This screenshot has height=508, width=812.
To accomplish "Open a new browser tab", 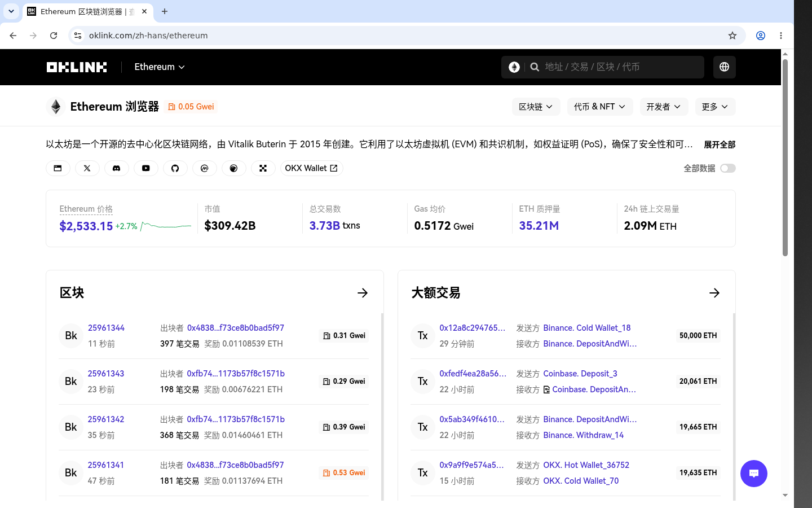I will [x=165, y=11].
